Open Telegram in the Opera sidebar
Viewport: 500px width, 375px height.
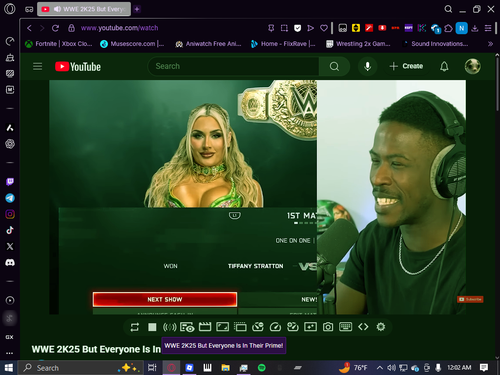[10, 198]
